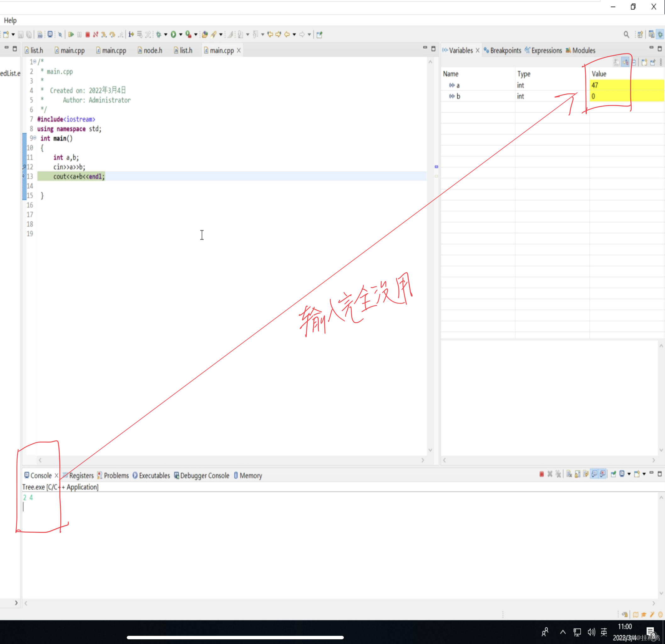Click the red Terminate button in toolbar

click(x=87, y=35)
